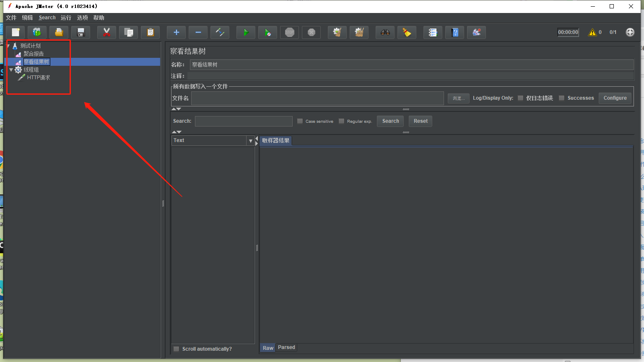The image size is (644, 362).
Task: Open the 运行 menu
Action: click(66, 18)
